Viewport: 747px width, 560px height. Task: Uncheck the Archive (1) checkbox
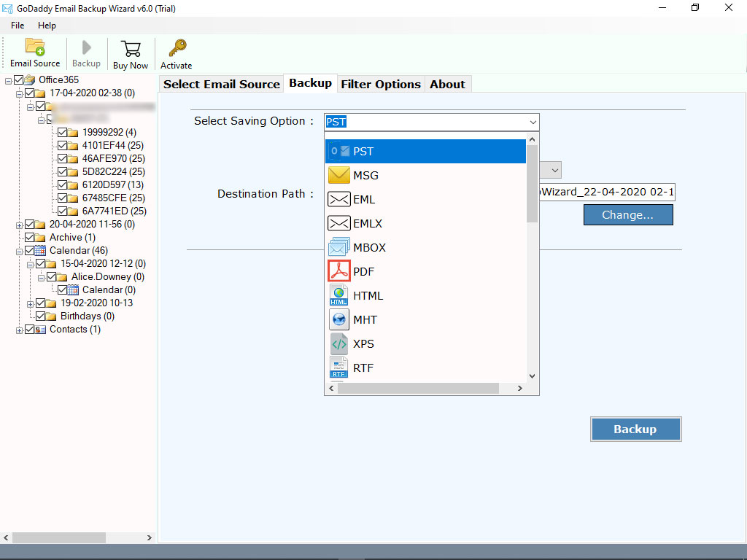coord(29,237)
